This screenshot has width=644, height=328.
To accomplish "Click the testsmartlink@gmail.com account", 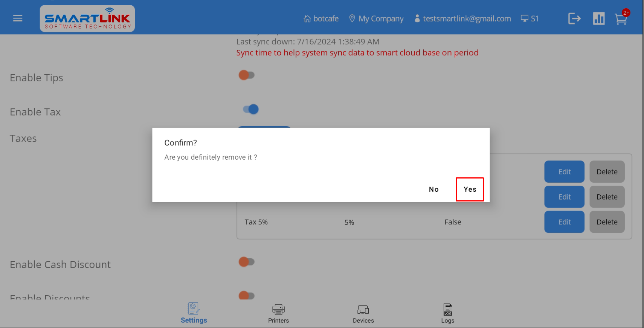I will pyautogui.click(x=462, y=18).
